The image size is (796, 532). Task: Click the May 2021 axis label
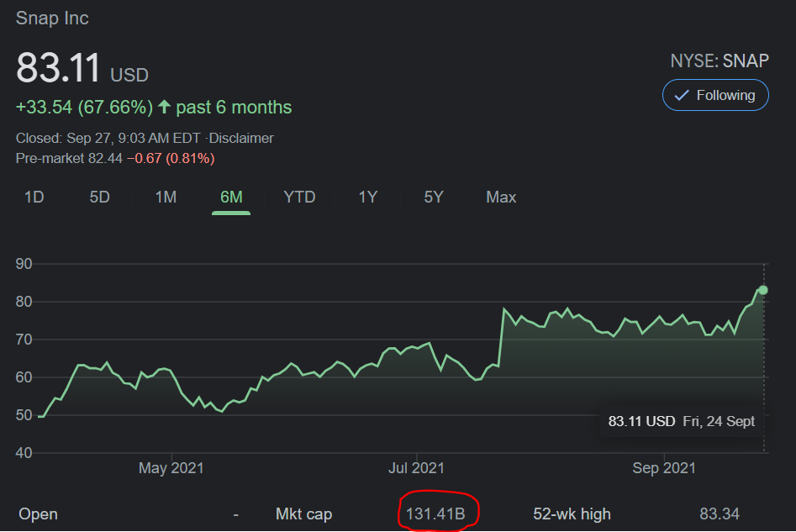click(x=171, y=467)
